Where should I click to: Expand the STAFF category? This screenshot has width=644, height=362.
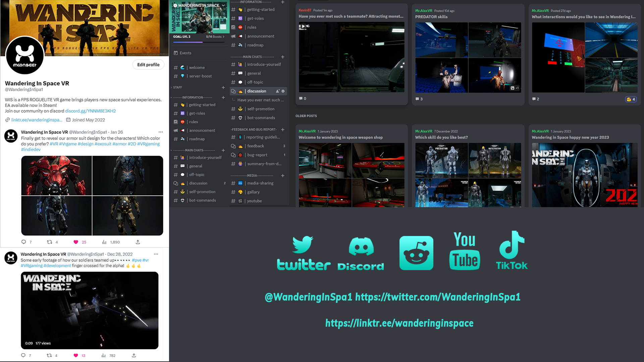click(x=177, y=87)
